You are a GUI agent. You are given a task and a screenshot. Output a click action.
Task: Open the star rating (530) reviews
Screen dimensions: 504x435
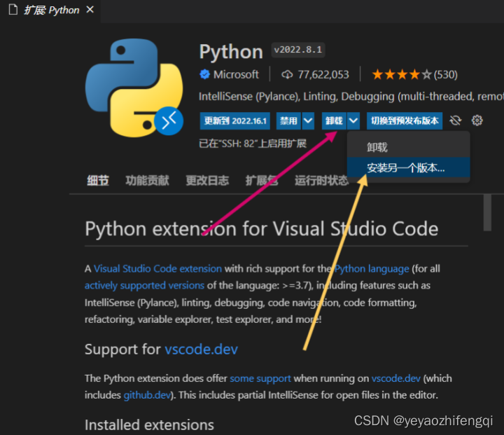(x=414, y=75)
